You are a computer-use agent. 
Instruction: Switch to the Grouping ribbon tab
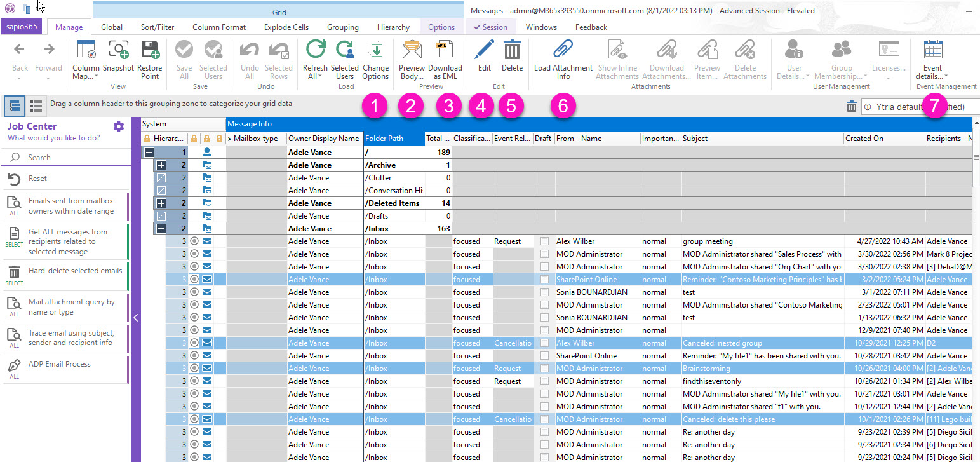[342, 27]
